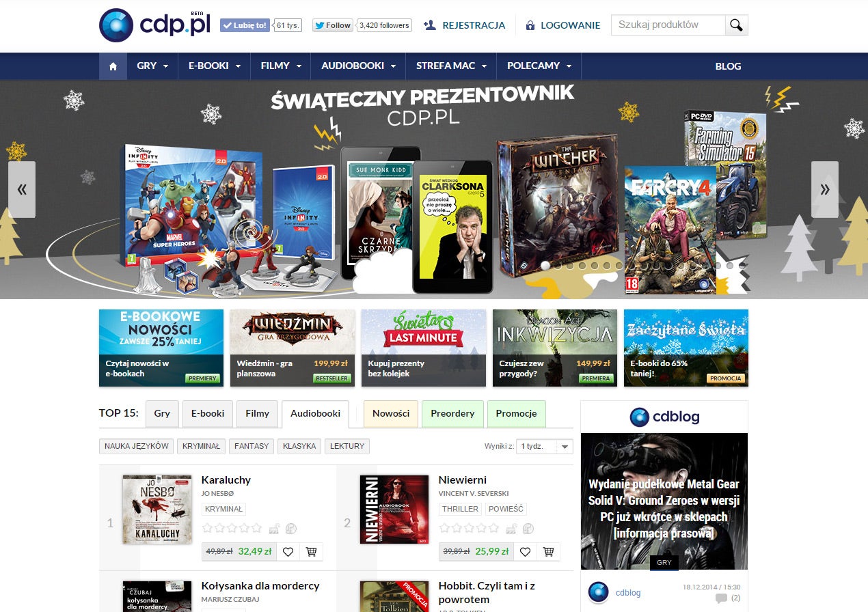This screenshot has height=612, width=868.
Task: Toggle the FANTASY genre filter
Action: (x=252, y=446)
